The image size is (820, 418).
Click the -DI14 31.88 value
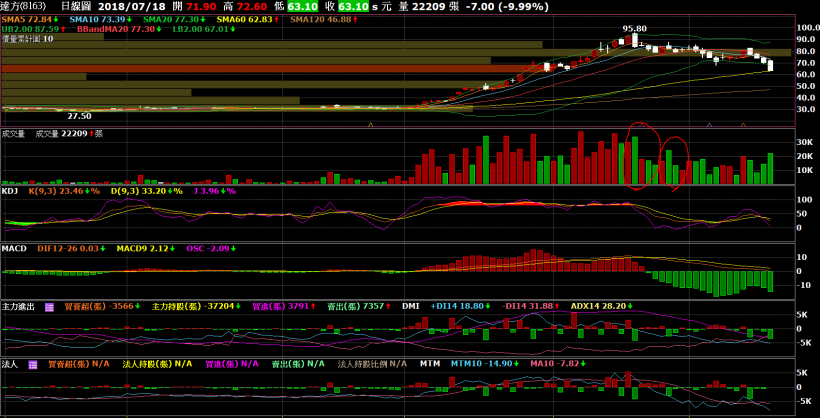pyautogui.click(x=531, y=307)
